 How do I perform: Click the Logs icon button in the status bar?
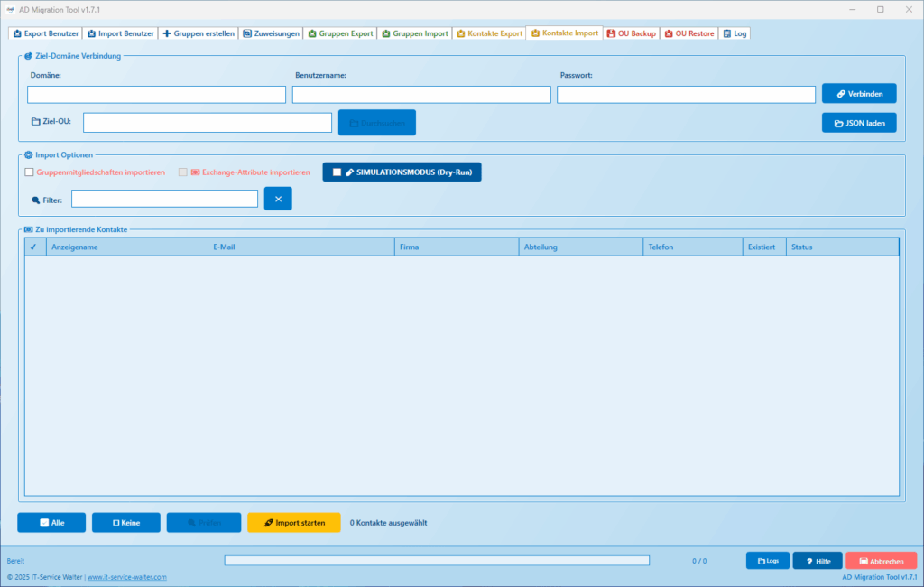point(760,560)
